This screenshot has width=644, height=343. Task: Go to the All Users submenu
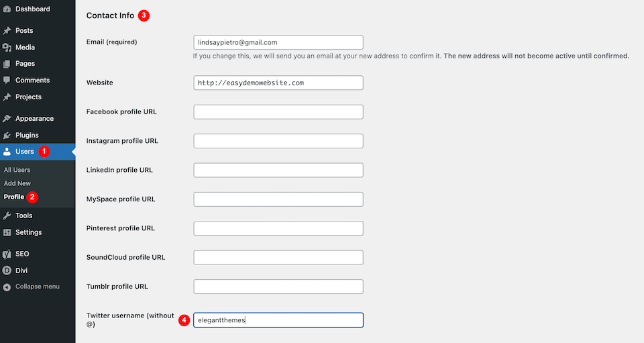[17, 170]
